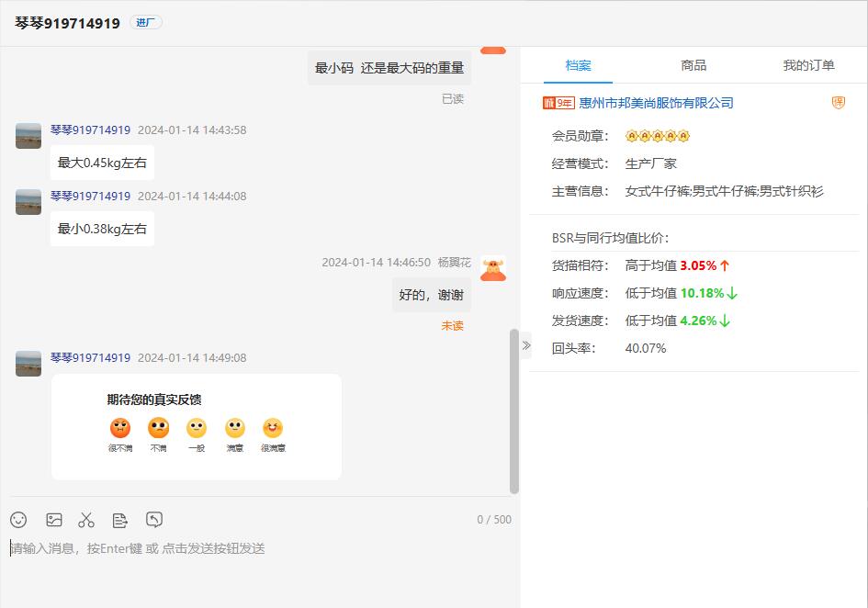Select the 一般 neutral face rating
Screen dimensions: 868x608
(x=197, y=428)
